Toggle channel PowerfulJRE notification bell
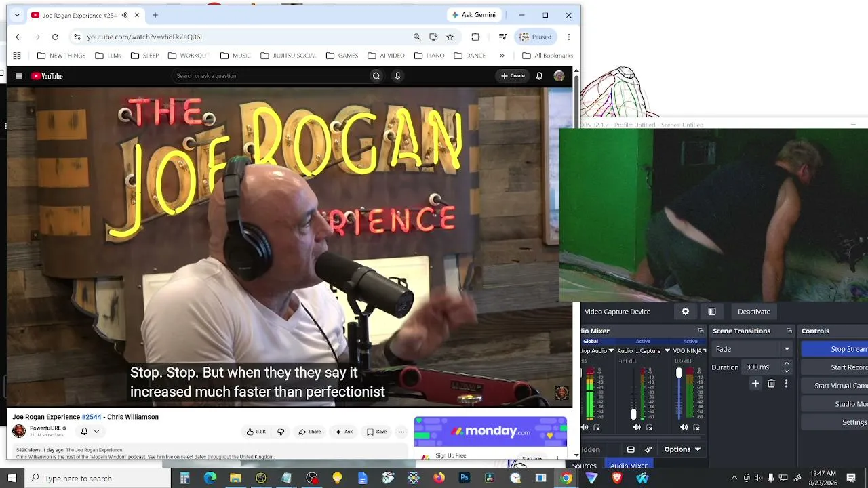 [x=84, y=431]
